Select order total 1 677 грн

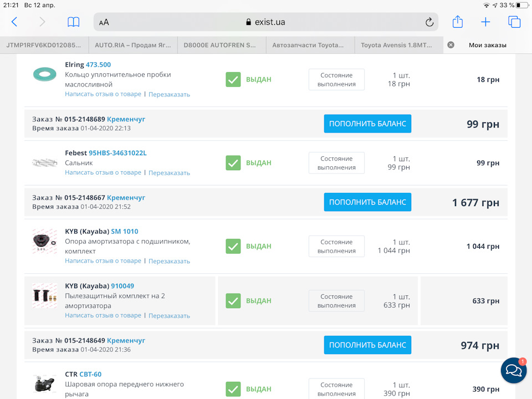475,203
